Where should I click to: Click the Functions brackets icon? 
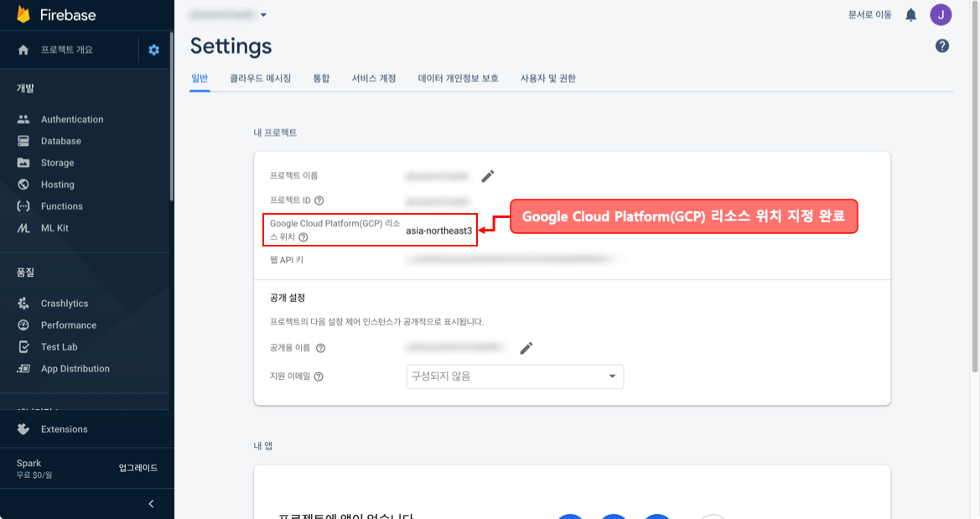tap(23, 205)
